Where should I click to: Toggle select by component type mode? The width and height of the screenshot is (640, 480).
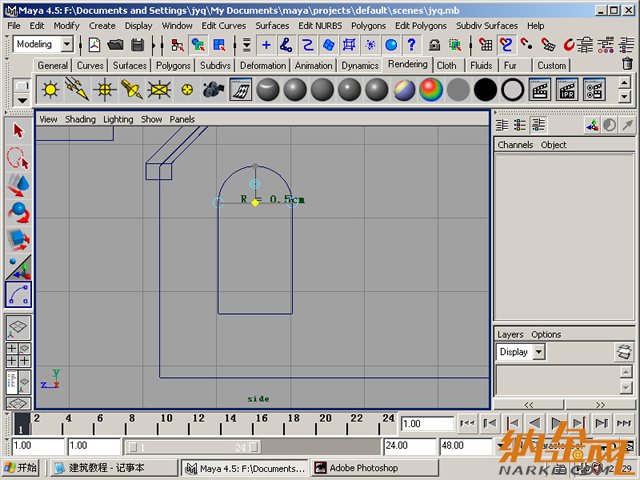pyautogui.click(x=220, y=44)
